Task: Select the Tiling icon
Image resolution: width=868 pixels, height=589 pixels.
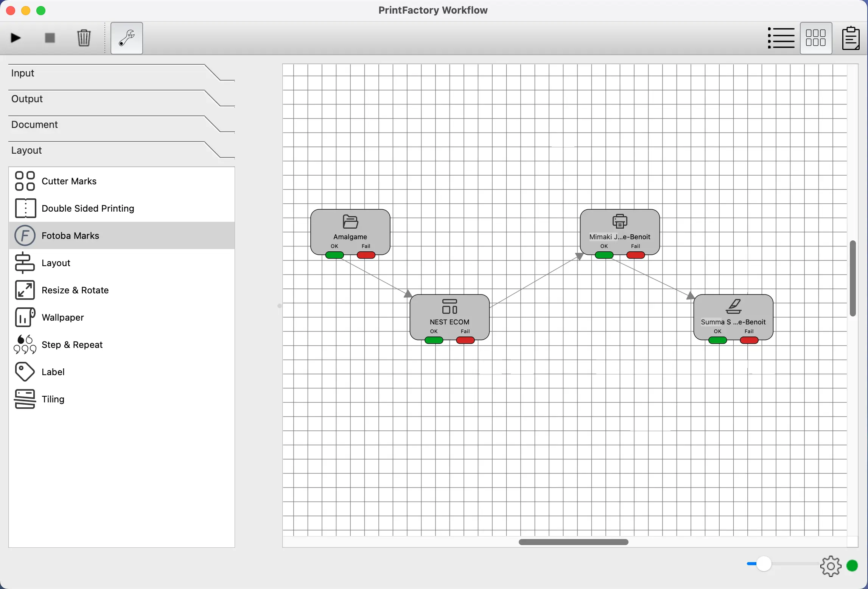Action: pyautogui.click(x=25, y=399)
